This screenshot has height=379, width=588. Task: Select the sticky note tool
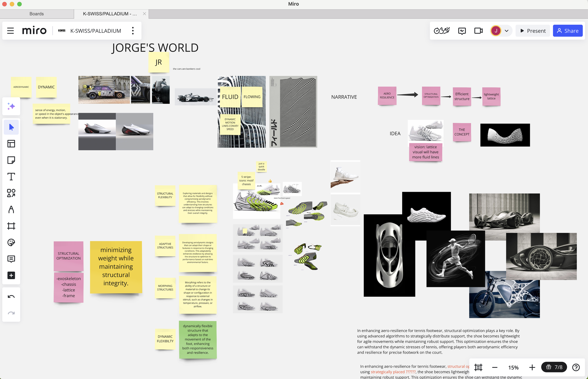[11, 160]
